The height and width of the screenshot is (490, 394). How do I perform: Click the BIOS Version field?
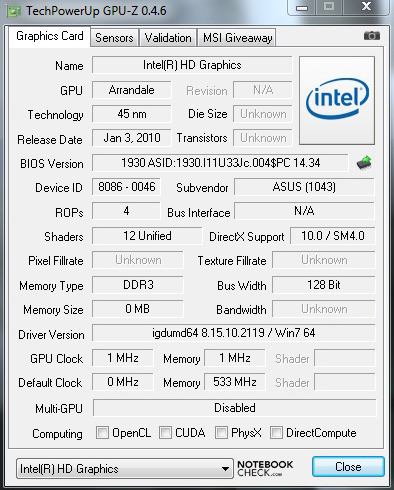[220, 163]
